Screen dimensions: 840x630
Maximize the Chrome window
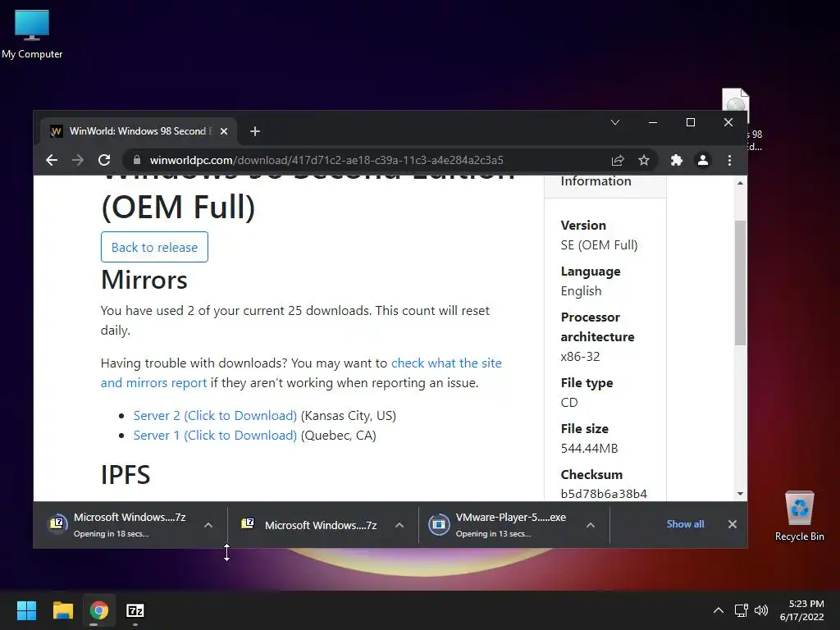click(x=691, y=122)
